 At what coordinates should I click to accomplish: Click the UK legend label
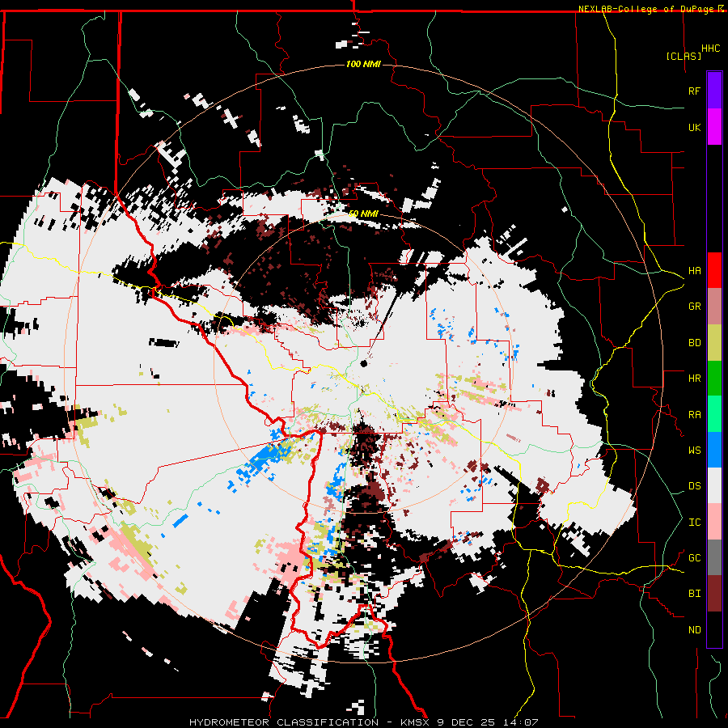694,127
